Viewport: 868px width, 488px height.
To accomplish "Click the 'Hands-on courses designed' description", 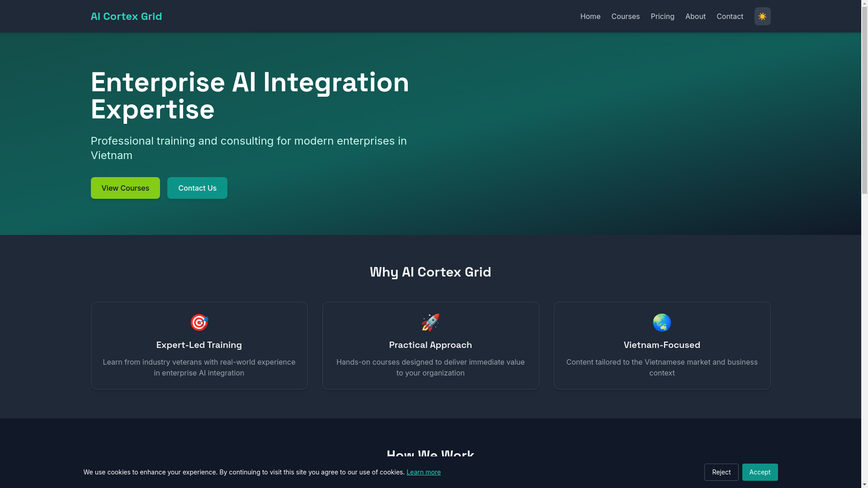I will (x=430, y=367).
